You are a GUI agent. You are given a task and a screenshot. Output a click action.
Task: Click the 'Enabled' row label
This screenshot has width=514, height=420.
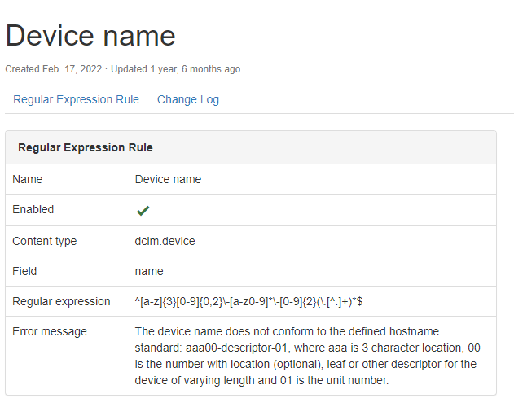33,209
